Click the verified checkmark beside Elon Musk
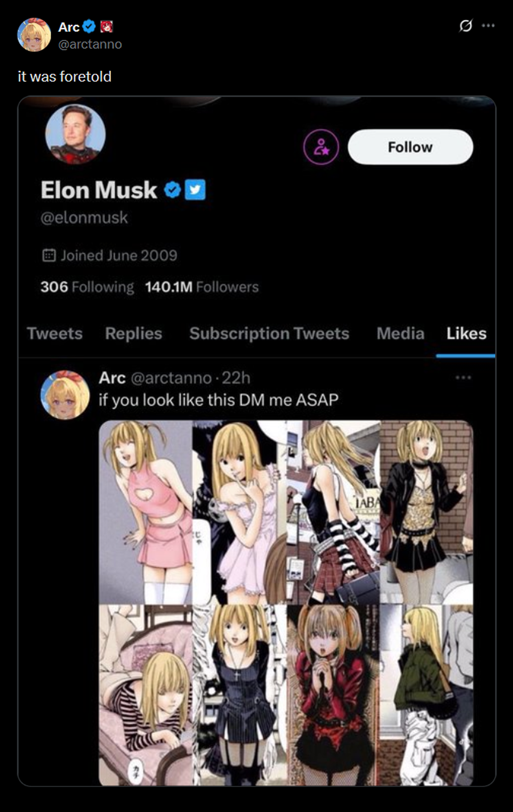This screenshot has width=513, height=812. 173,190
